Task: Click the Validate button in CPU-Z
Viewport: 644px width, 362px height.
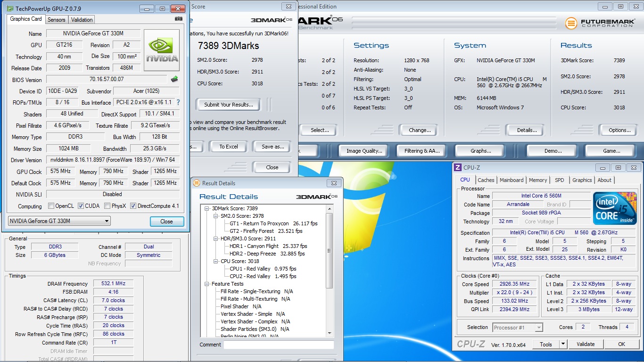Action: (x=586, y=344)
